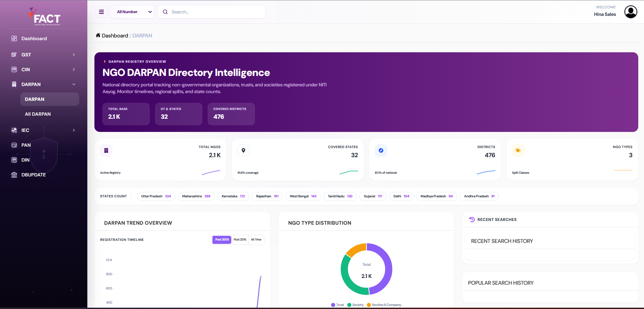This screenshot has height=309, width=644.
Task: Open the All Number dropdown
Action: coord(132,12)
